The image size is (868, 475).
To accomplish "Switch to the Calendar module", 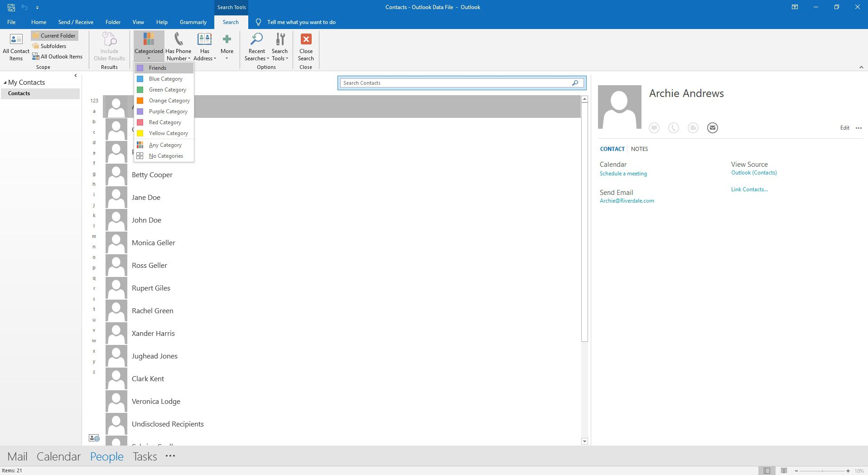I will [58, 456].
